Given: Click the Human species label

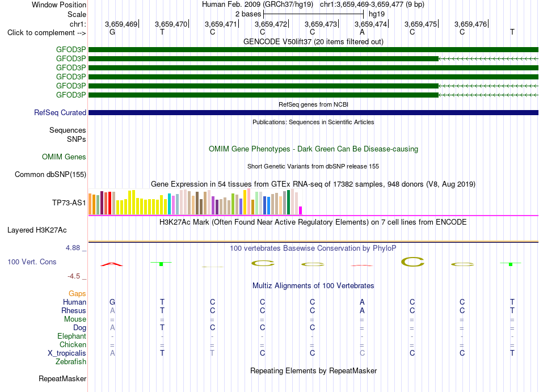Looking at the screenshot, I should pos(74,302).
